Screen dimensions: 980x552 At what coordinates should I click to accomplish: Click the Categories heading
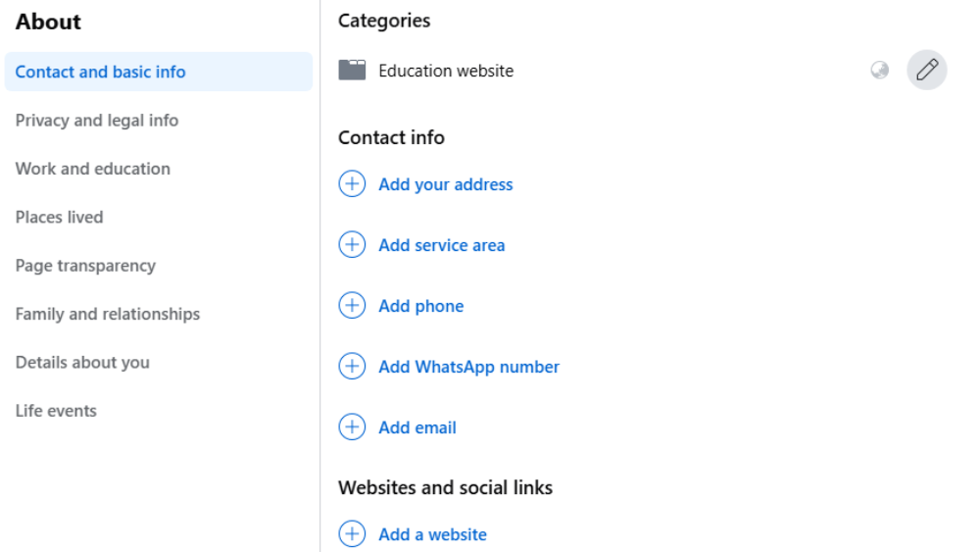tap(384, 21)
